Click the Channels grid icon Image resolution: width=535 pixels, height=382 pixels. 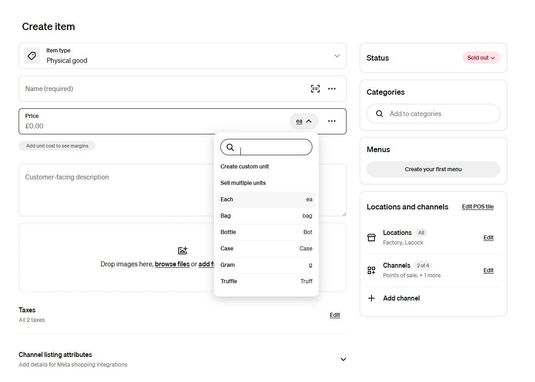[x=371, y=270]
